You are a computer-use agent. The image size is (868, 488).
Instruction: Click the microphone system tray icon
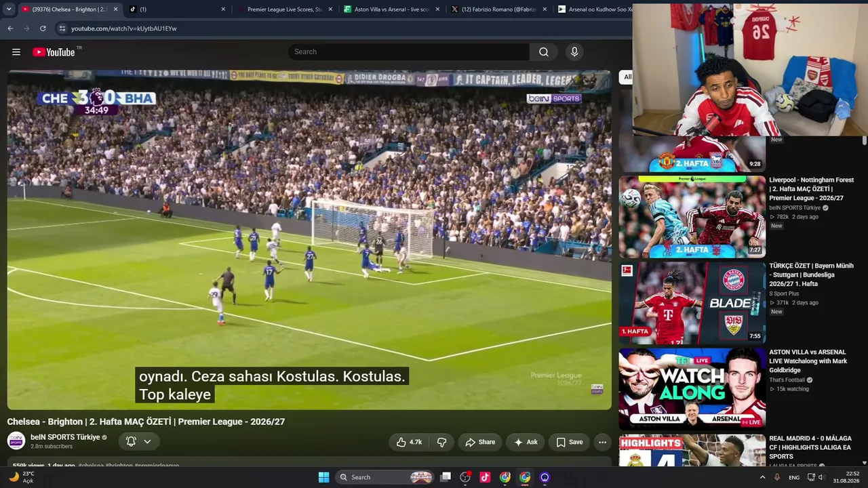(x=777, y=477)
